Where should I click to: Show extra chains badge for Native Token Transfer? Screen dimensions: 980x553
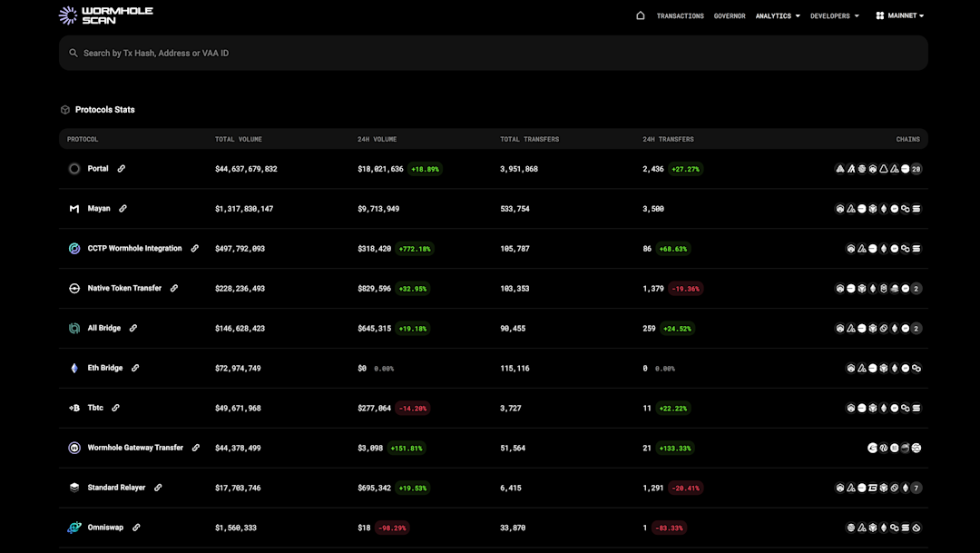916,289
